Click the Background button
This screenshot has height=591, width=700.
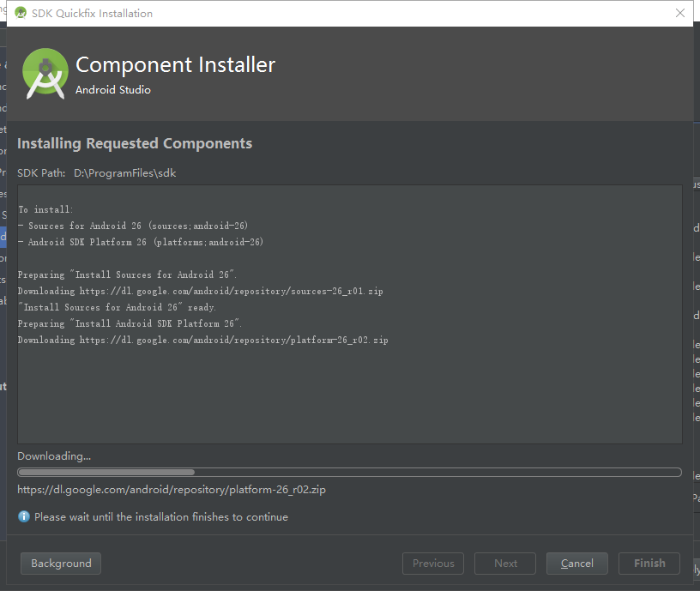click(x=61, y=564)
